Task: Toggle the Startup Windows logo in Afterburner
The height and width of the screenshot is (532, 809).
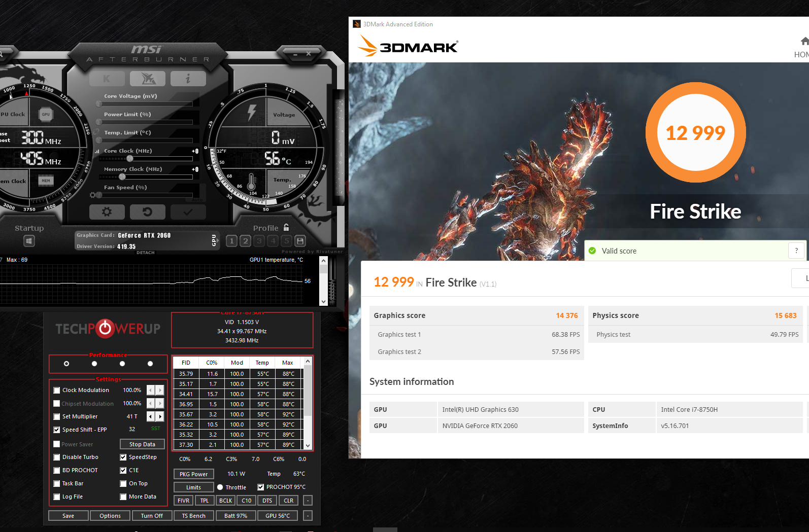Action: point(29,241)
